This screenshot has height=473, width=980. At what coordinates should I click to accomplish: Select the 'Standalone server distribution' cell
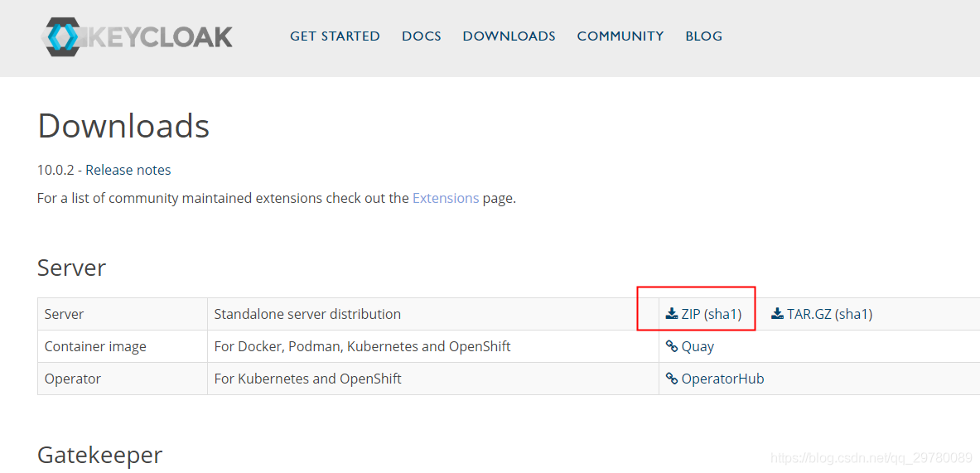[x=433, y=314]
